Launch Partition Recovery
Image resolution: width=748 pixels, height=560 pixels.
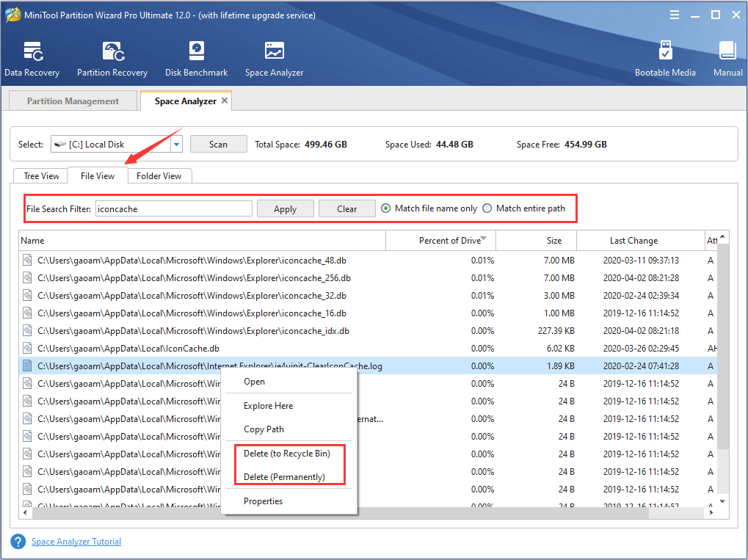pyautogui.click(x=112, y=59)
